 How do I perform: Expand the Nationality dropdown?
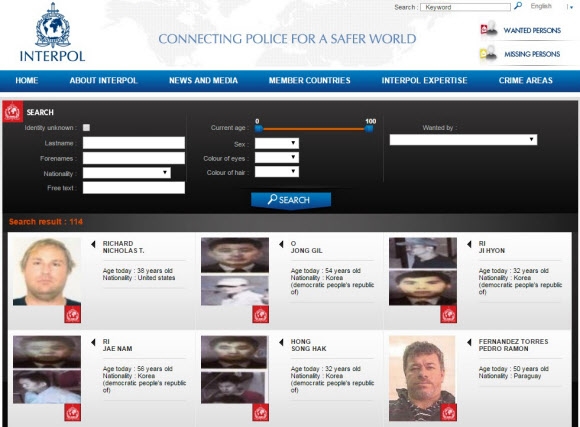pyautogui.click(x=127, y=173)
